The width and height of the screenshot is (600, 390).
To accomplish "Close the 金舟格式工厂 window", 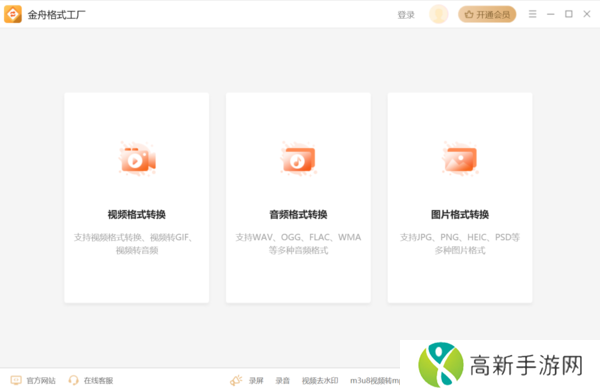I will pos(587,14).
